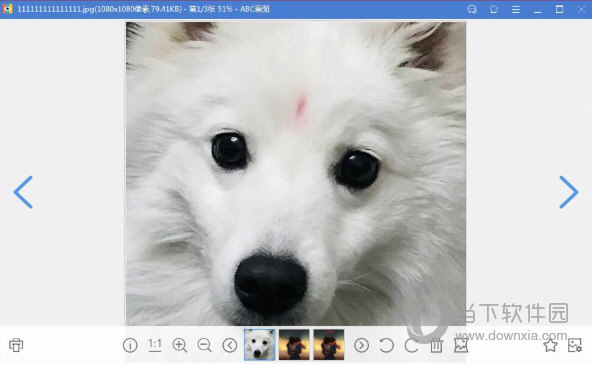Open the skin/theme shirt icon in title bar
Viewport: 592px width, 365px height.
(x=494, y=9)
